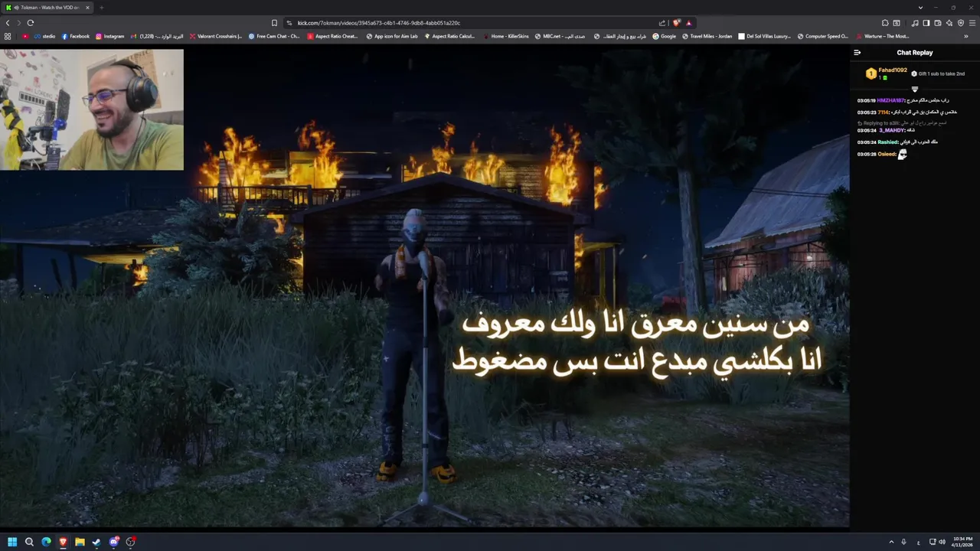Open the Instagram bookmark

pyautogui.click(x=109, y=36)
